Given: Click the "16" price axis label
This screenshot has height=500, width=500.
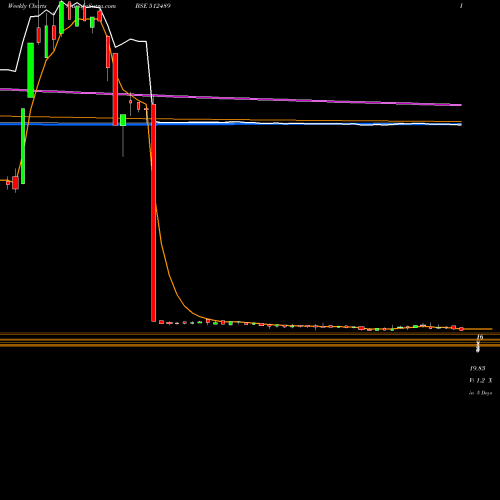Looking at the screenshot, I should (480, 337).
